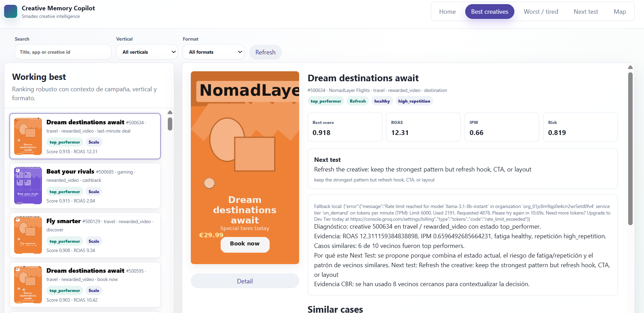Open the Worst / tired tab
This screenshot has height=313, width=644.
point(541,12)
